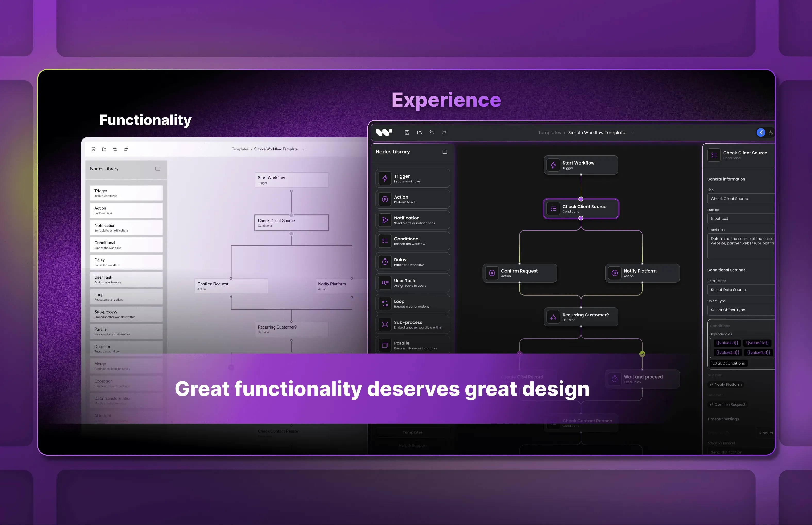Click the app logo in dark toolbar

click(384, 133)
